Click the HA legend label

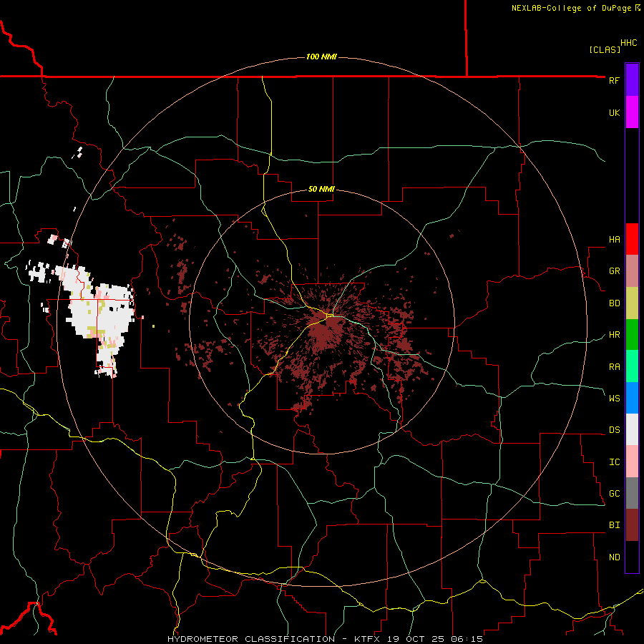[x=614, y=240]
